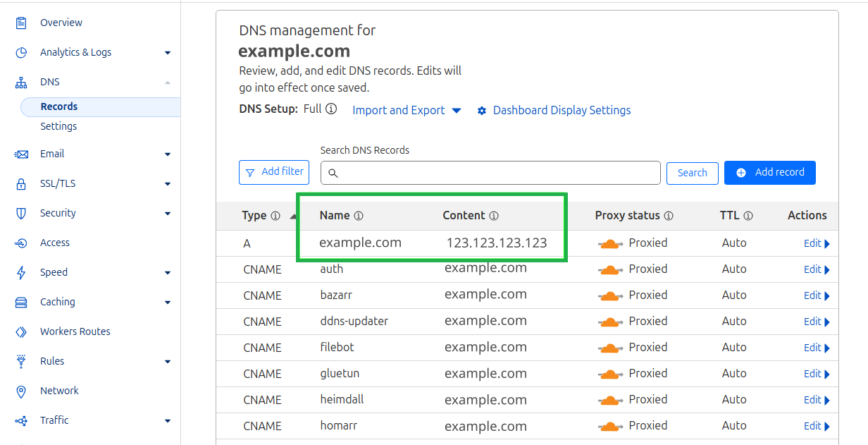Expand the Email sidebar section
This screenshot has height=445, width=868.
[167, 154]
